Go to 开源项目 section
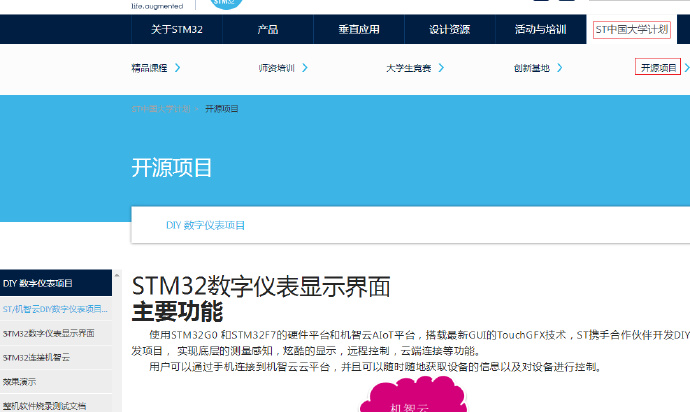 tap(658, 67)
